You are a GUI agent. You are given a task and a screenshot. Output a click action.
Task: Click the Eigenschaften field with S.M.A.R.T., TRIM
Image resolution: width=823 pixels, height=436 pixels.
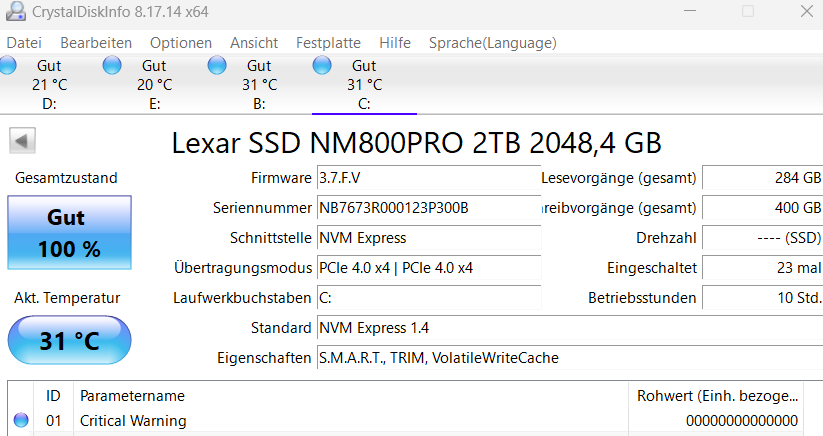click(x=570, y=357)
